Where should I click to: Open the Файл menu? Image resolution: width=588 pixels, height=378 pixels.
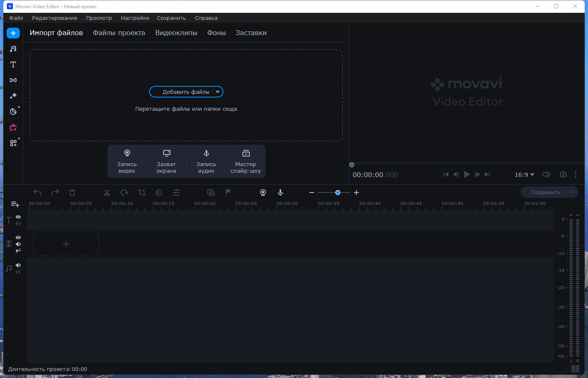pos(16,18)
